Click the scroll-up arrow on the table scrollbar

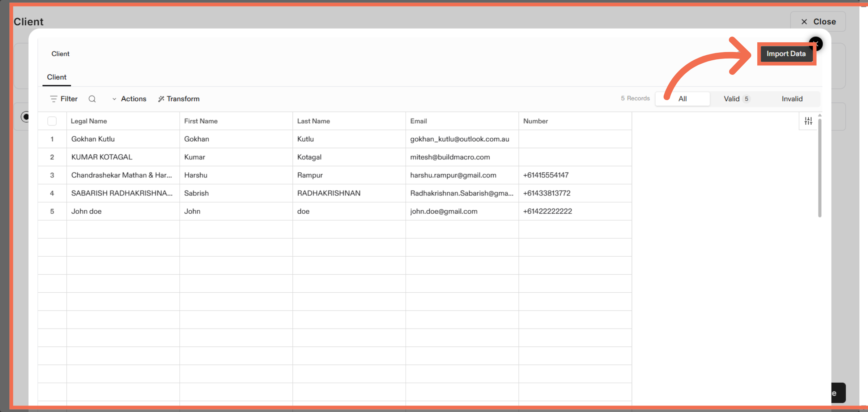[x=819, y=115]
